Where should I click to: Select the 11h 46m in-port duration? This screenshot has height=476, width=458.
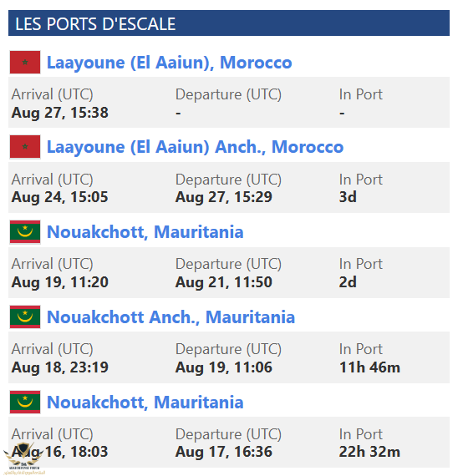click(x=369, y=367)
